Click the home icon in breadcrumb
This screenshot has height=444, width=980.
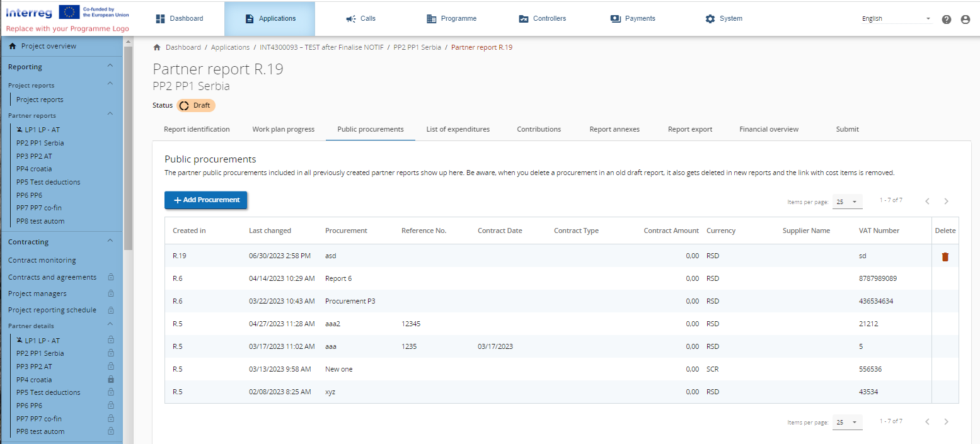(x=157, y=47)
